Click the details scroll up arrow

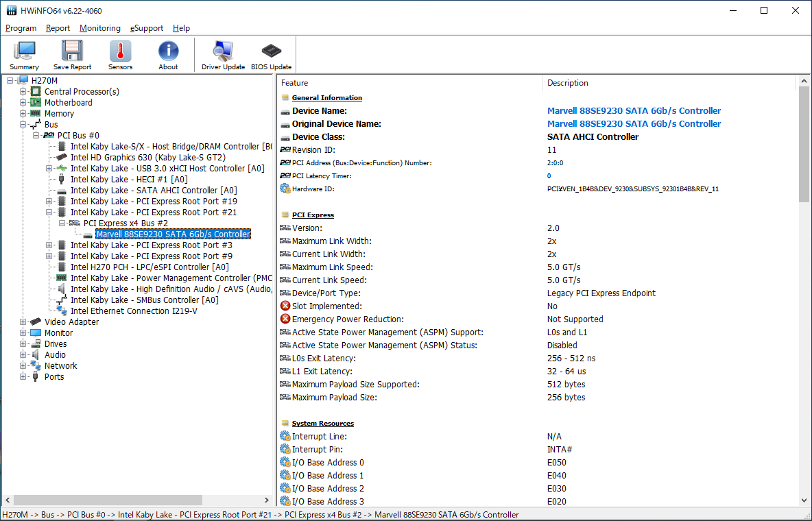804,82
